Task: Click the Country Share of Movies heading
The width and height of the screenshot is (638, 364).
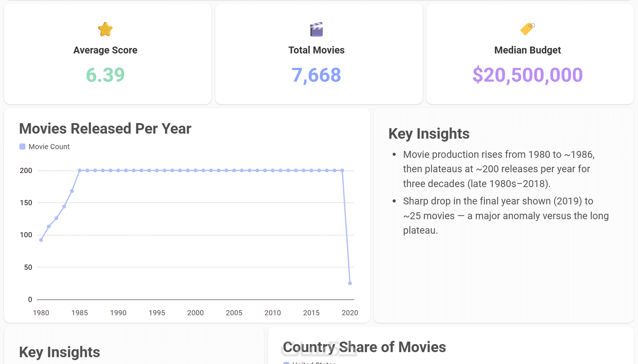Action: point(364,347)
